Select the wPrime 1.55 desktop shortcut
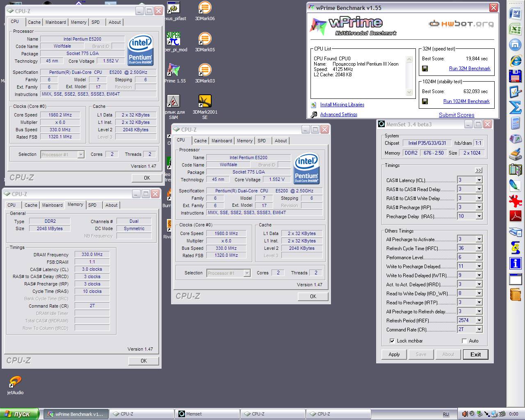This screenshot has width=525, height=420. tap(174, 73)
